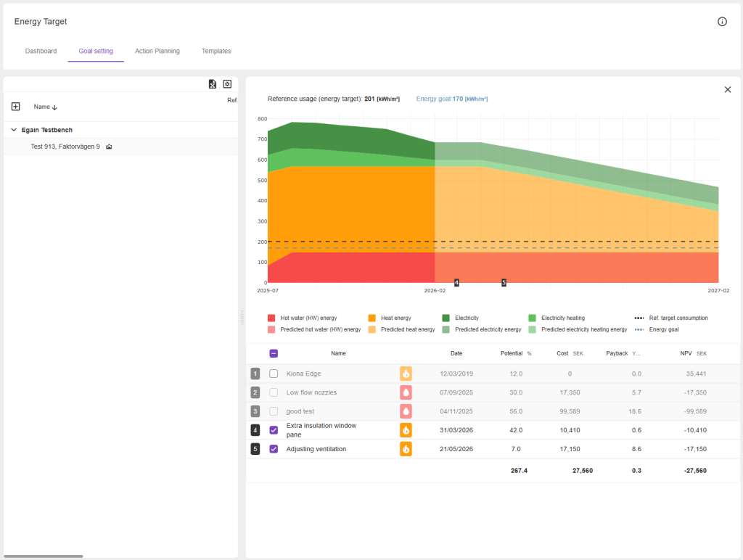The image size is (743, 560).
Task: Sort by the Name column arrow
Action: tap(54, 107)
